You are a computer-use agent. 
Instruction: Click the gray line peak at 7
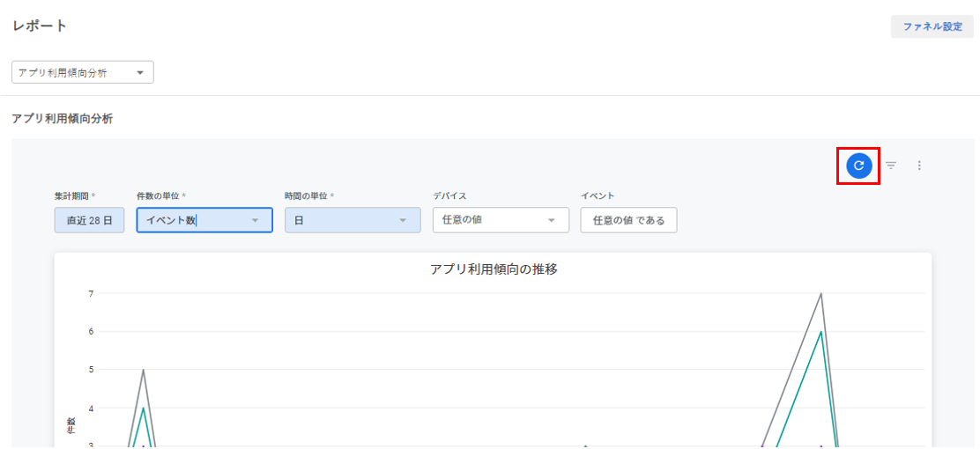[x=820, y=293]
